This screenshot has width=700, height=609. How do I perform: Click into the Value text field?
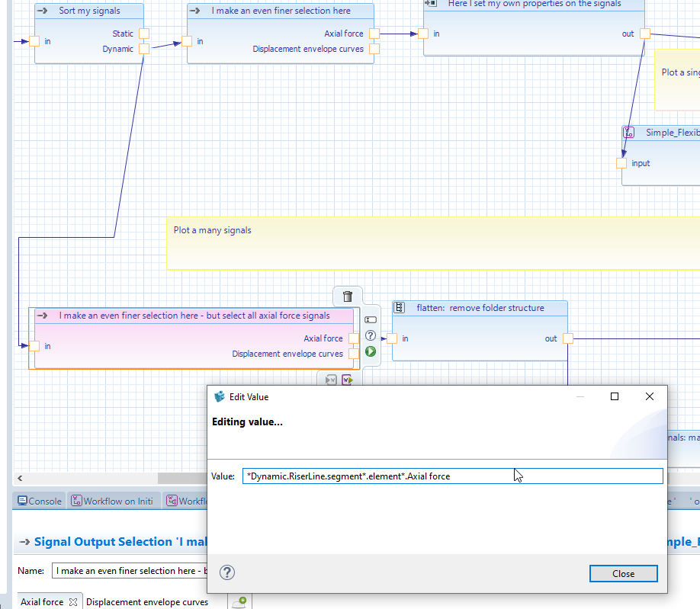coord(452,476)
